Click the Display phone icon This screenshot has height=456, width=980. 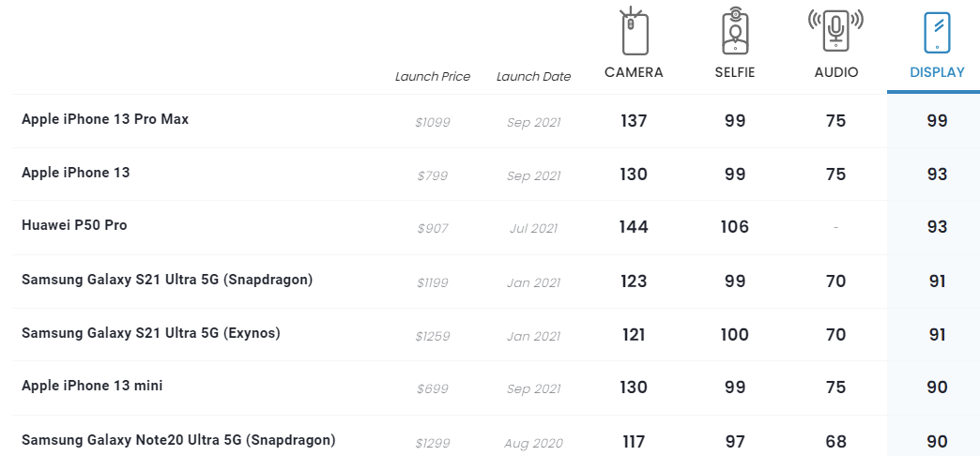pos(937,33)
